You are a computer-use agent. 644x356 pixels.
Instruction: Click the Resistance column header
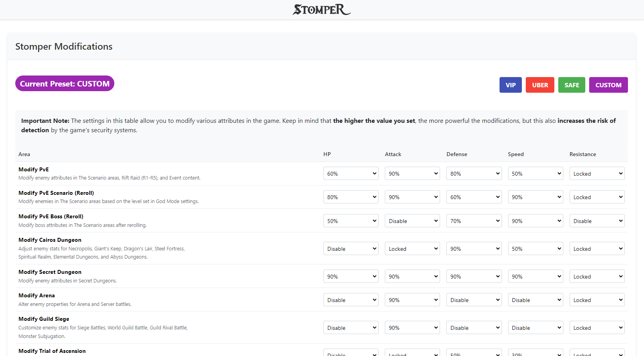click(583, 154)
